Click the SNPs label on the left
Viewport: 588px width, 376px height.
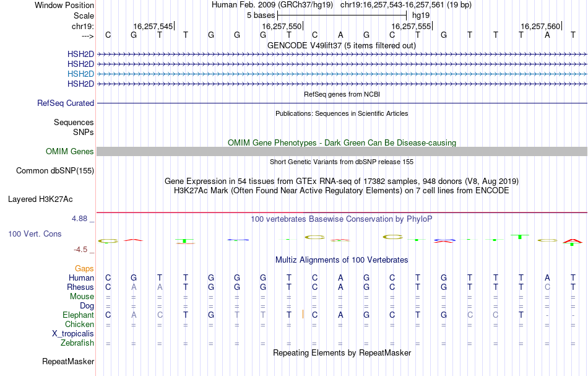click(84, 132)
